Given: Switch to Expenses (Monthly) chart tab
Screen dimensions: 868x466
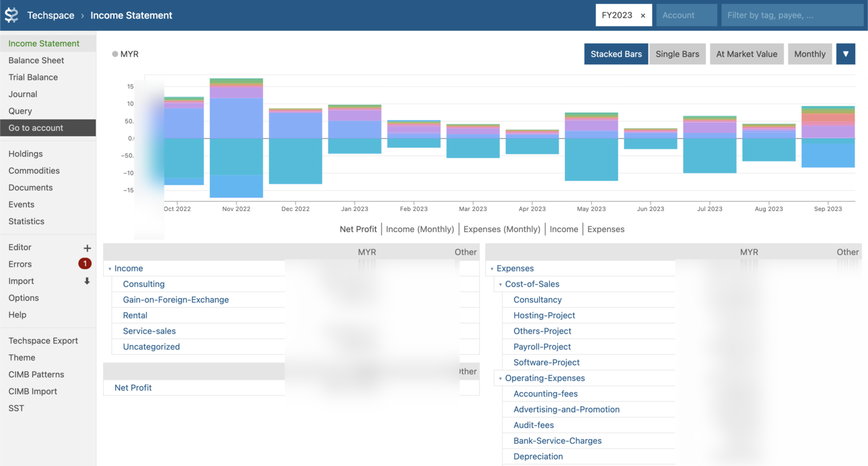Looking at the screenshot, I should [x=502, y=229].
